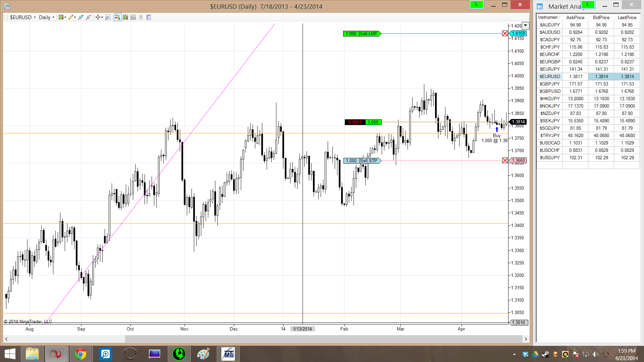
Task: Click the zoom frame magnifier icon
Action: pos(108,17)
